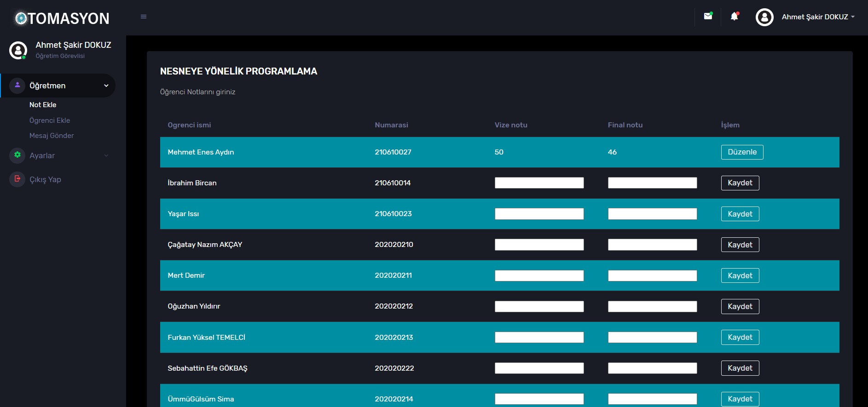Open the Not Ekle page

pyautogui.click(x=43, y=105)
